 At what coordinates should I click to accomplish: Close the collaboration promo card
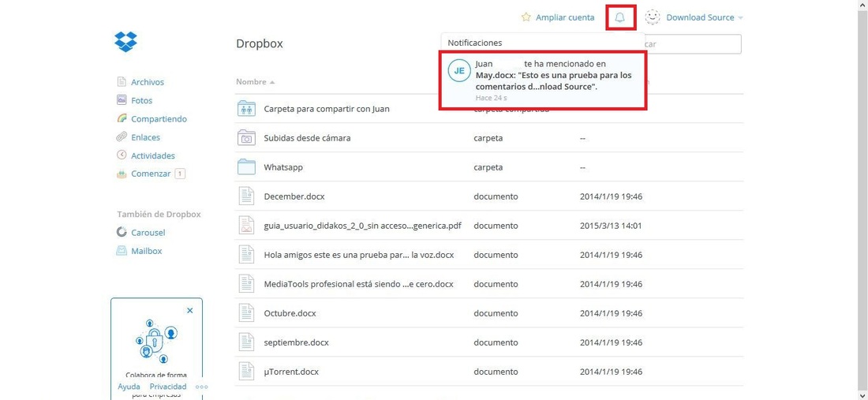point(190,310)
